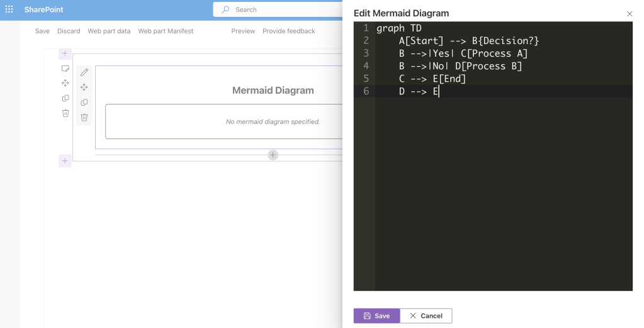
Task: Click Discard in the page toolbar
Action: (x=69, y=31)
